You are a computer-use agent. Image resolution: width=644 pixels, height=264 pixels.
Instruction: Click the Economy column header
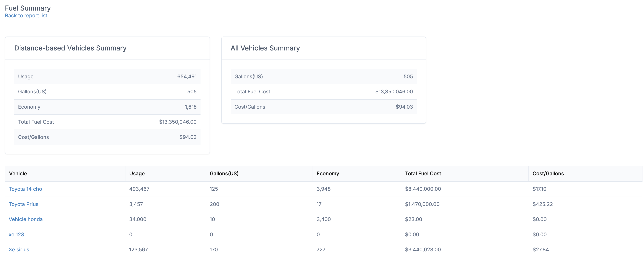[x=327, y=173]
